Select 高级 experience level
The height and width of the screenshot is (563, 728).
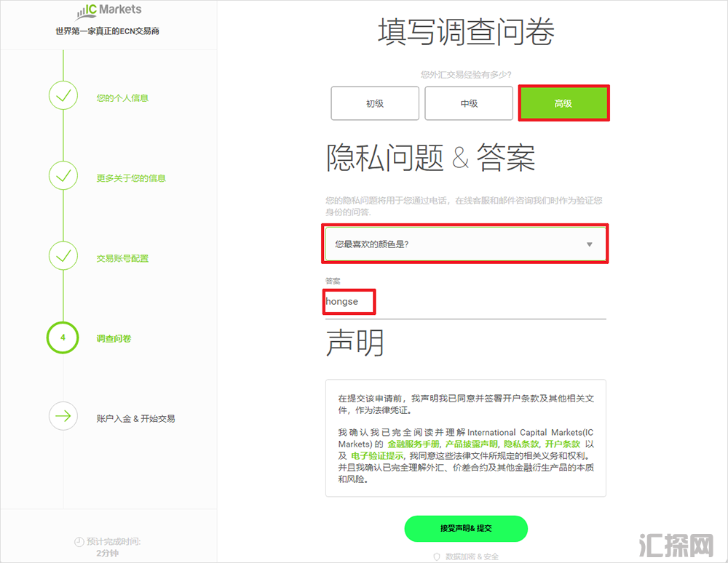563,103
